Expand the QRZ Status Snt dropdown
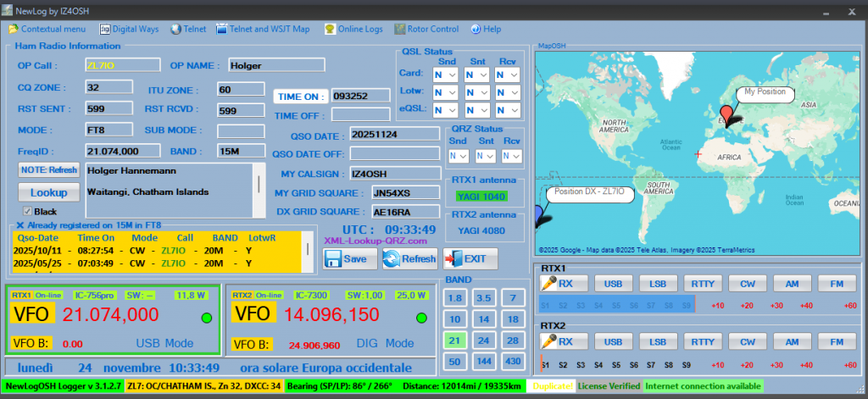This screenshot has width=868, height=399. click(x=485, y=156)
